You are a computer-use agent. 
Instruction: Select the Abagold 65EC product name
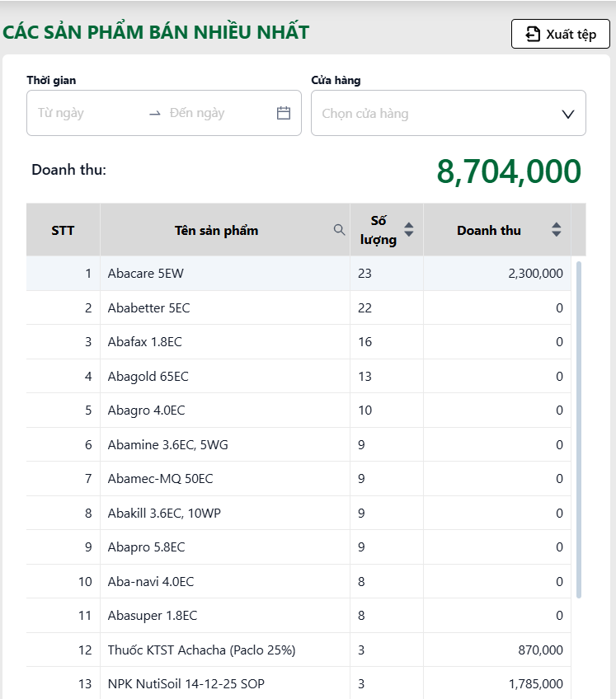click(x=148, y=377)
